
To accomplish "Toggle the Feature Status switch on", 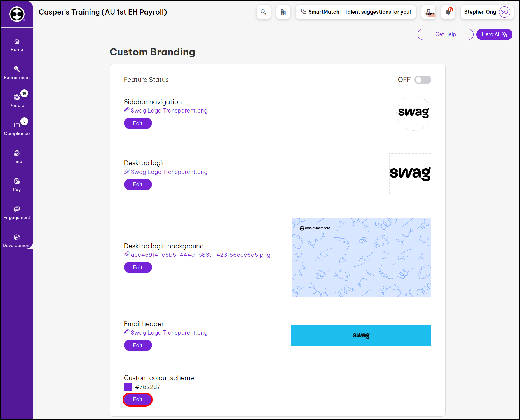I will 423,80.
